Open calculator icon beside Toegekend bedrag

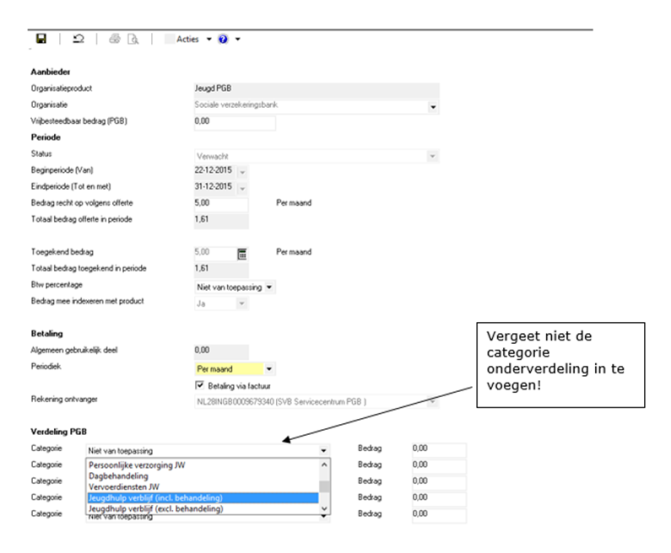(x=242, y=253)
